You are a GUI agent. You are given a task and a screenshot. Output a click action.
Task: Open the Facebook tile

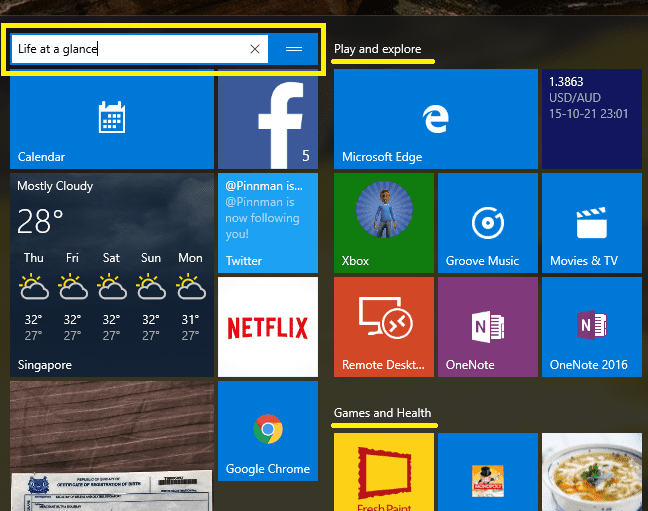coord(268,119)
